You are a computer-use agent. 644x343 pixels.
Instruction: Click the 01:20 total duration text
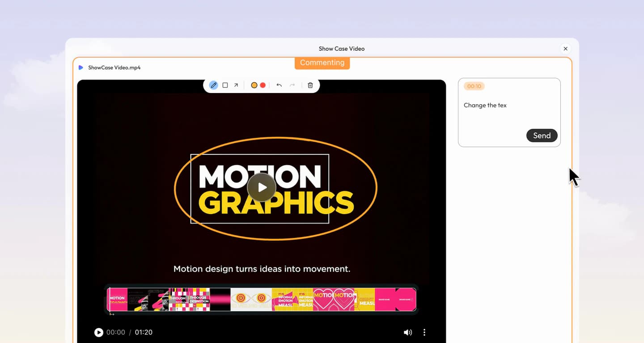[x=144, y=332]
